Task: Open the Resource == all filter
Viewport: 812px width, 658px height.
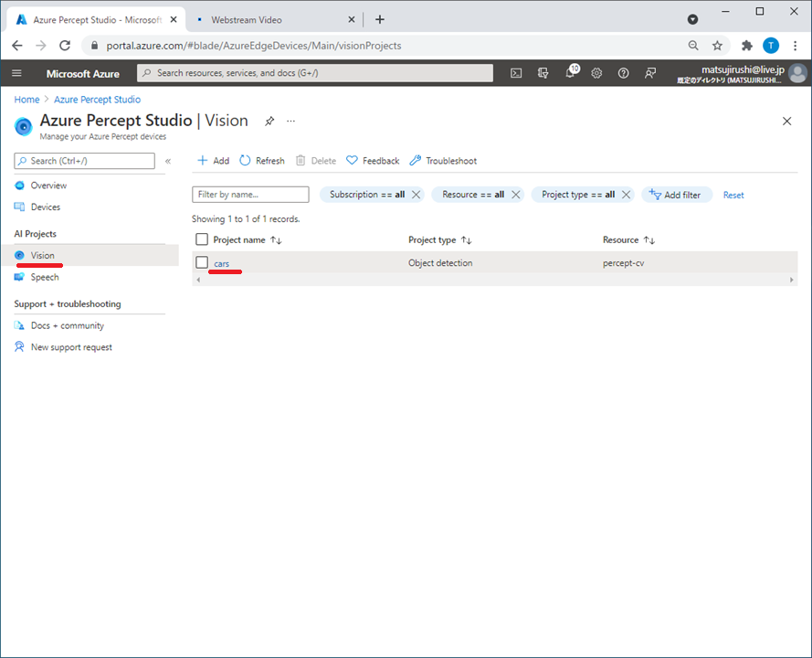Action: click(x=473, y=195)
